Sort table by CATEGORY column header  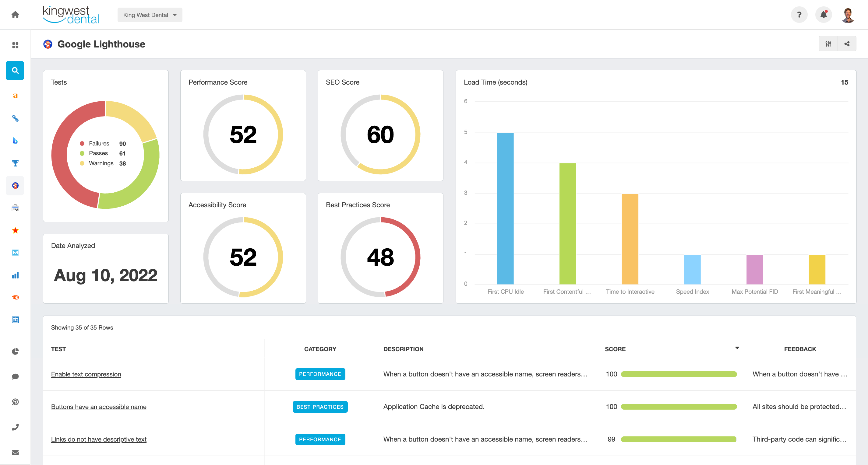point(320,349)
